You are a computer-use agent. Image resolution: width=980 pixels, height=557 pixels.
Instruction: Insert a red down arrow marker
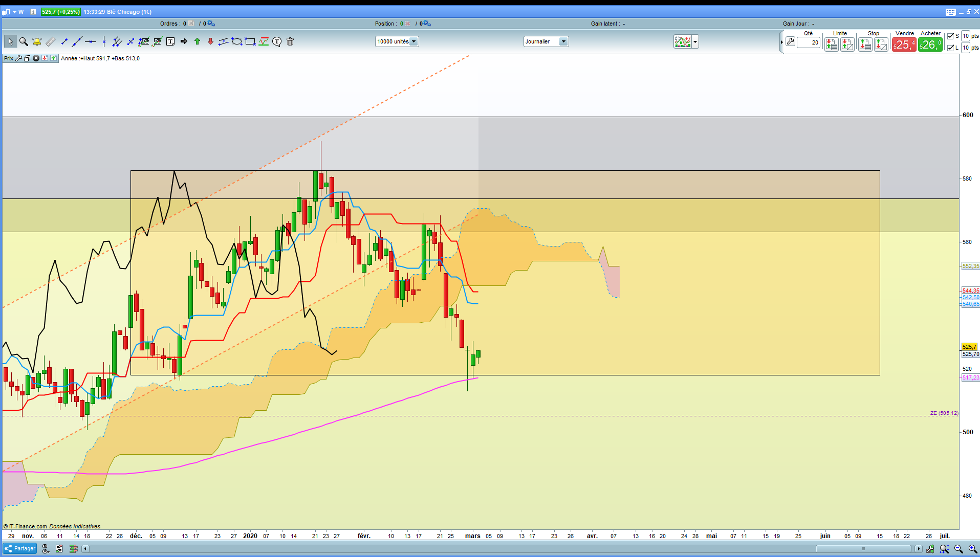tap(210, 41)
